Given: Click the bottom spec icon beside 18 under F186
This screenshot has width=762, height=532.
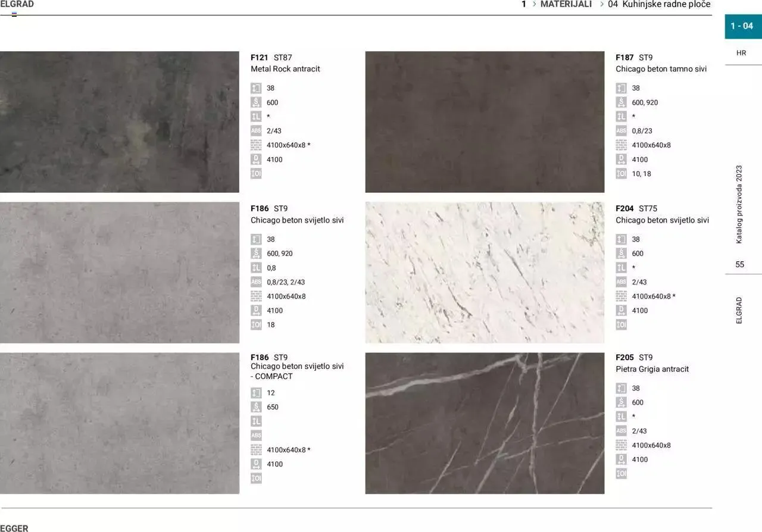Looking at the screenshot, I should pyautogui.click(x=256, y=325).
